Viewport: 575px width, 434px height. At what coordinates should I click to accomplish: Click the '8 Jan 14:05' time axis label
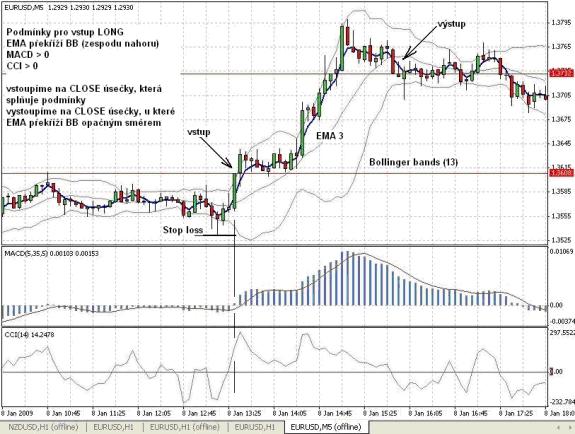pyautogui.click(x=291, y=413)
